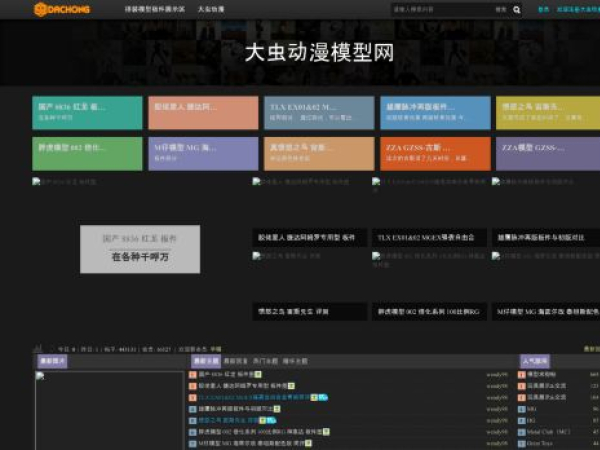The height and width of the screenshot is (450, 600).
Task: Click the rank 1 badge in popular boards
Action: pos(523,374)
